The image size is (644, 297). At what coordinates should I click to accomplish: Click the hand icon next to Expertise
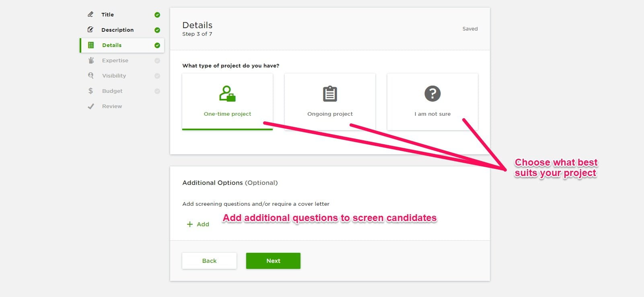(91, 60)
